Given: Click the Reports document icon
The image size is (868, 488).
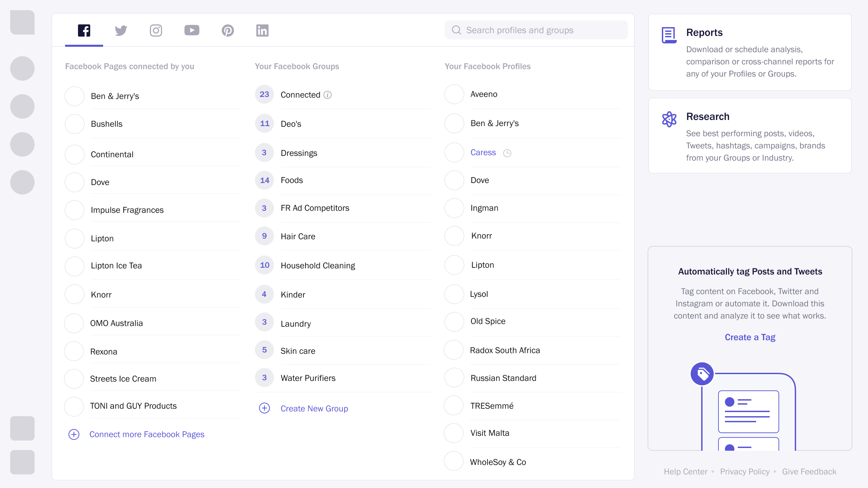Looking at the screenshot, I should [x=669, y=35].
